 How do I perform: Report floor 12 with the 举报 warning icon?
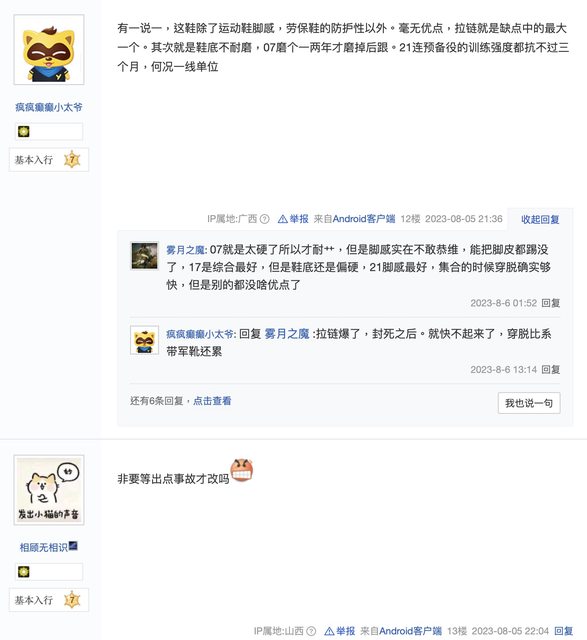[293, 219]
